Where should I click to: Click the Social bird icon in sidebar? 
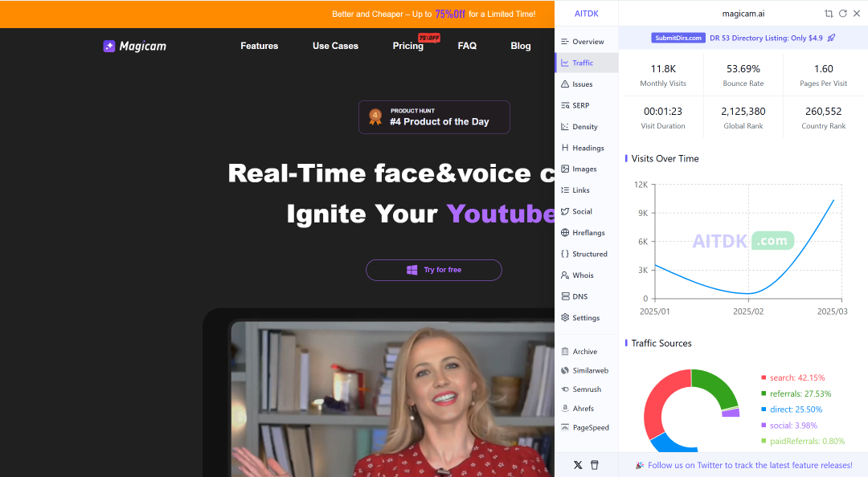coord(565,211)
